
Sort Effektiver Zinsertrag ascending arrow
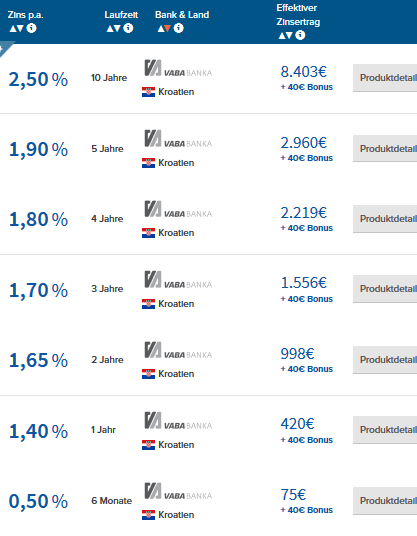tap(282, 35)
